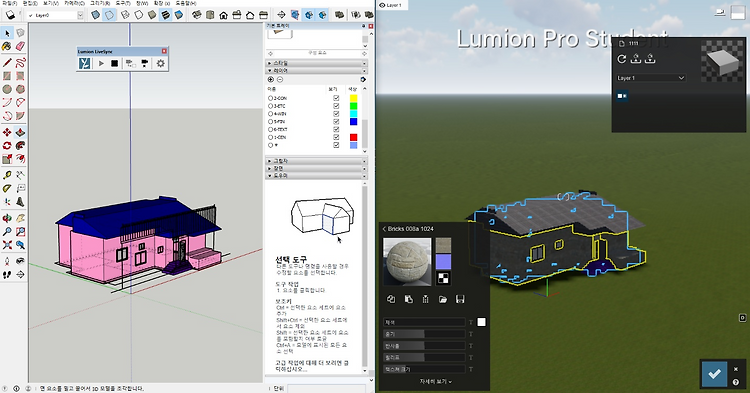
Task: Uncheck visibility for layer 6-TEXT
Action: point(336,129)
